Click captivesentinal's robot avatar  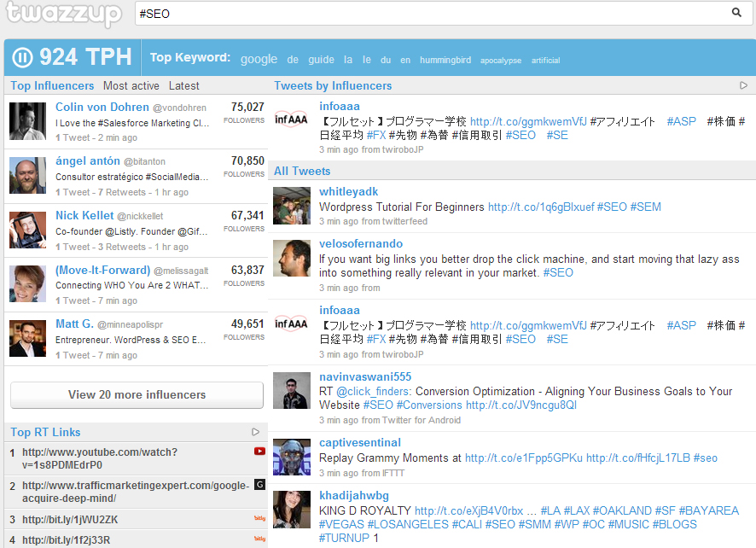click(292, 458)
